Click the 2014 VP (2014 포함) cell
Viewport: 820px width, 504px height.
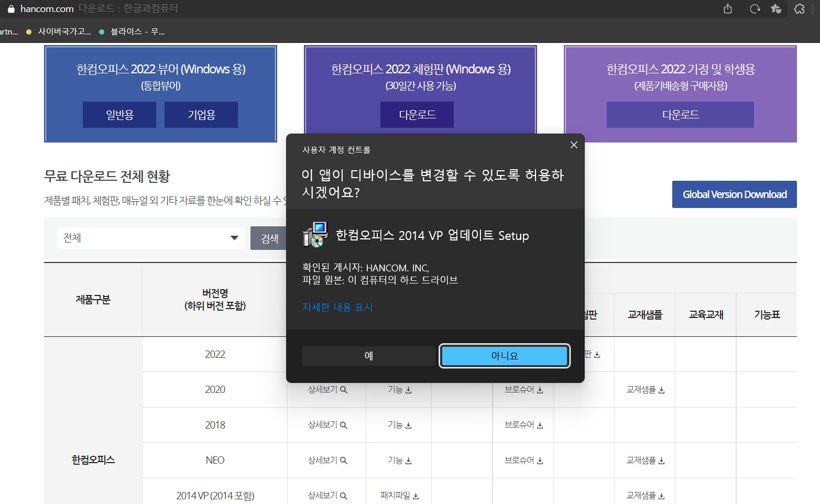point(215,496)
